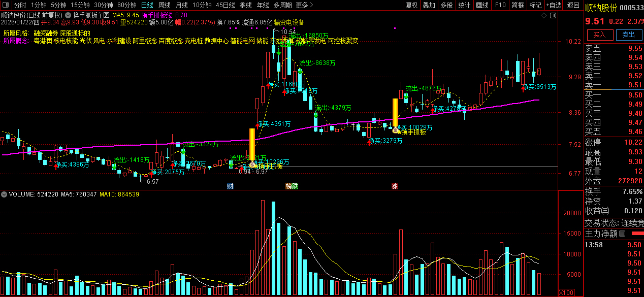Switch to 月线 monthly chart
The image size is (644, 297).
182,5
